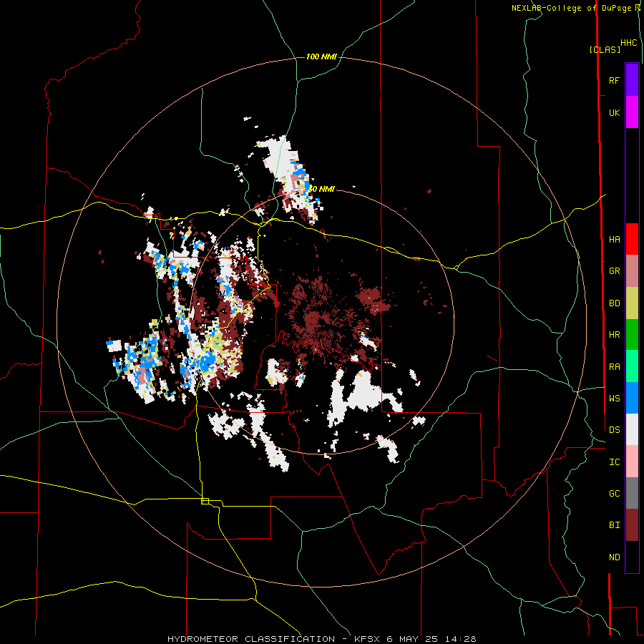The image size is (644, 644).
Task: Click the BI legend label
Action: (x=614, y=525)
